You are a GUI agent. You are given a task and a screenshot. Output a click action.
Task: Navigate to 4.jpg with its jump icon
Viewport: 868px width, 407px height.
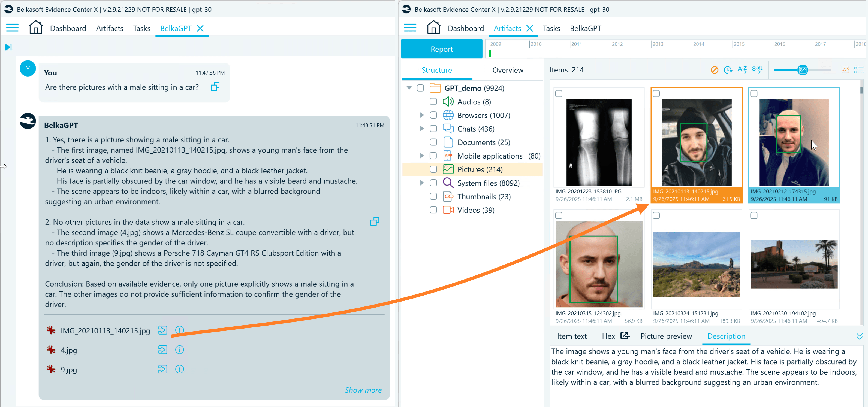(x=163, y=350)
